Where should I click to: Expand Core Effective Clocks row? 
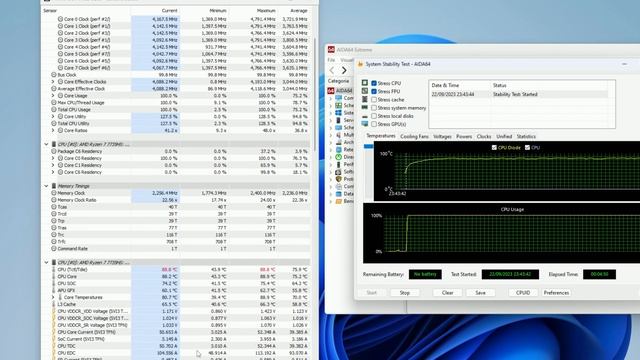pyautogui.click(x=53, y=82)
